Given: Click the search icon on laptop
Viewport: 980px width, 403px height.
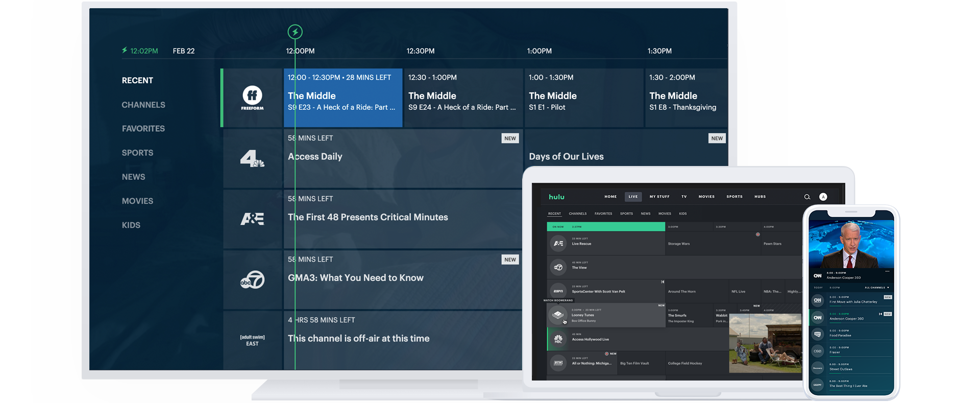Looking at the screenshot, I should tap(807, 197).
